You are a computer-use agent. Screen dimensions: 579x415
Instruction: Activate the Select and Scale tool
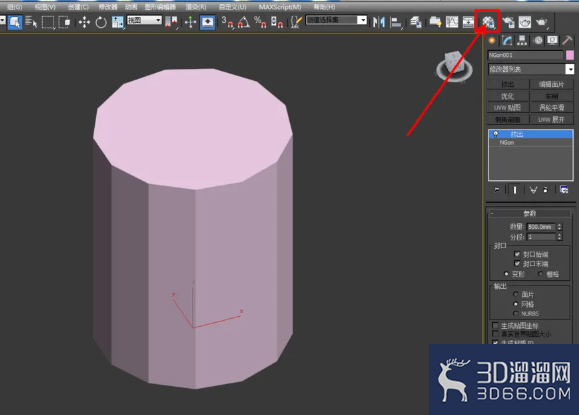pyautogui.click(x=117, y=22)
